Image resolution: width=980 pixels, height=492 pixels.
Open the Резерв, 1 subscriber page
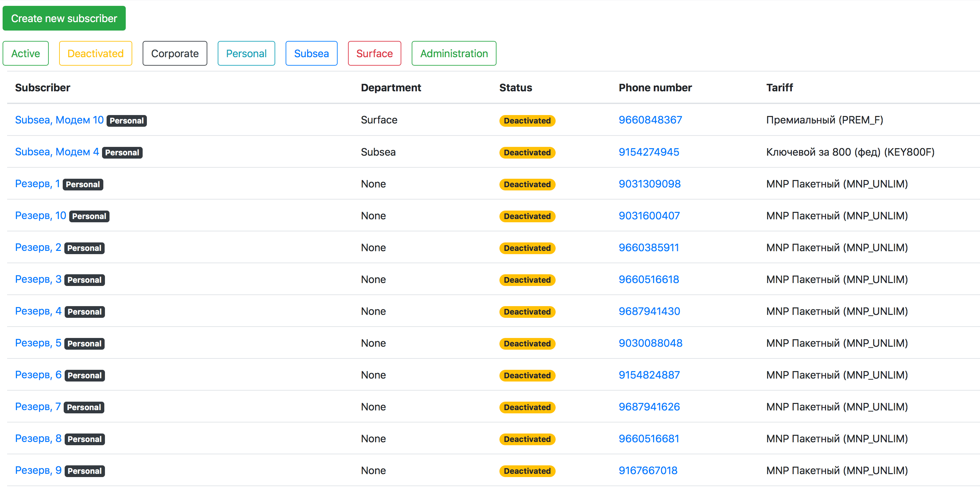[x=38, y=184]
